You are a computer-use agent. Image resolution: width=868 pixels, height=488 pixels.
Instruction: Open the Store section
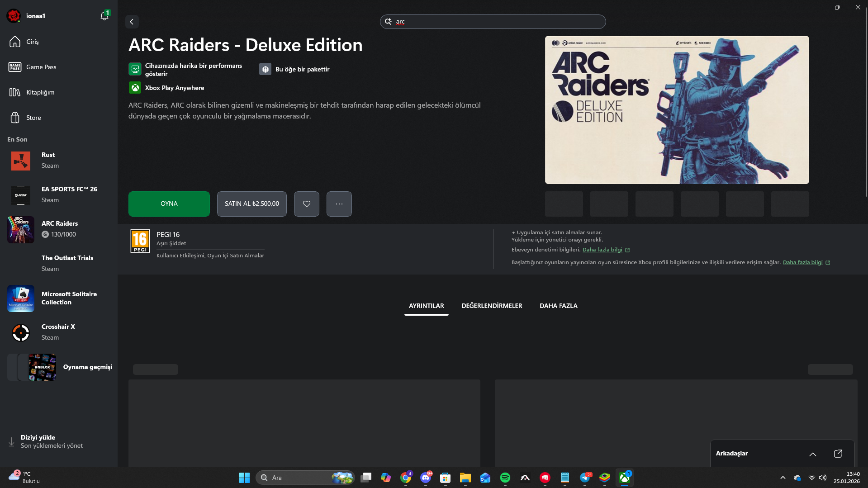point(59,118)
